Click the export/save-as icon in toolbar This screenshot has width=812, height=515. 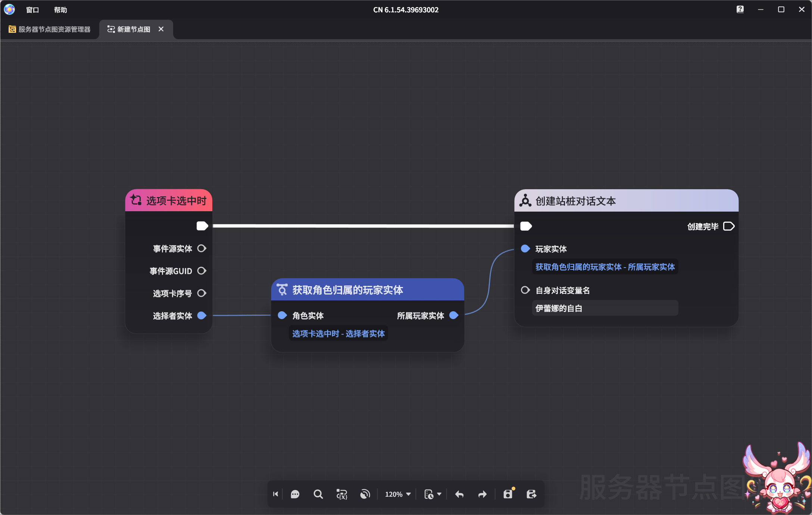[x=531, y=494]
